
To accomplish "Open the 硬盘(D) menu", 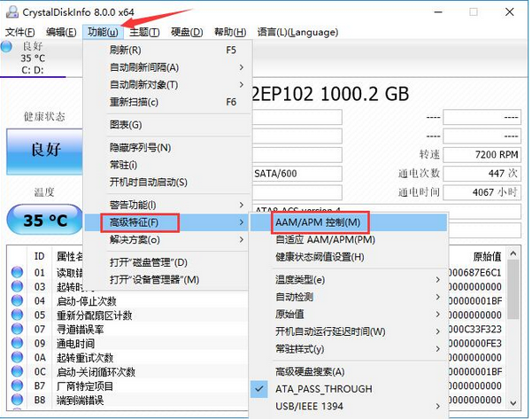I will click(187, 32).
